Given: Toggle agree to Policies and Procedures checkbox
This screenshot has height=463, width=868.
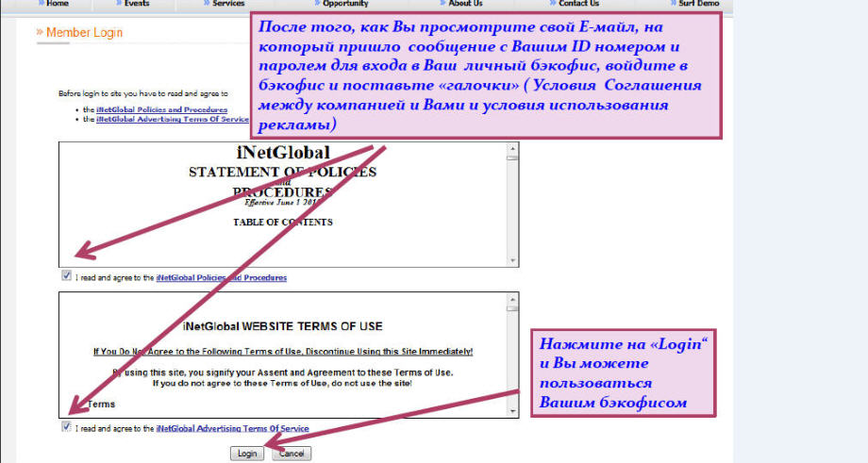Looking at the screenshot, I should point(66,275).
